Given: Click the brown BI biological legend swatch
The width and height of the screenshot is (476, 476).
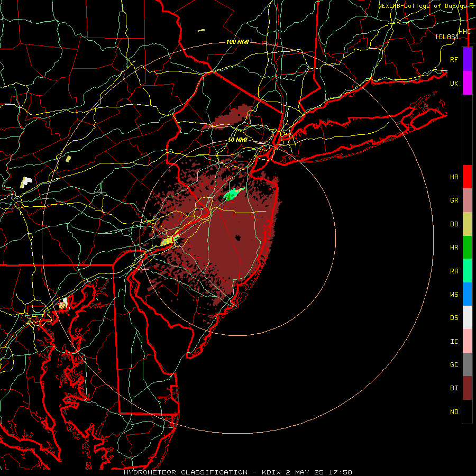Looking at the screenshot, I should 467,388.
